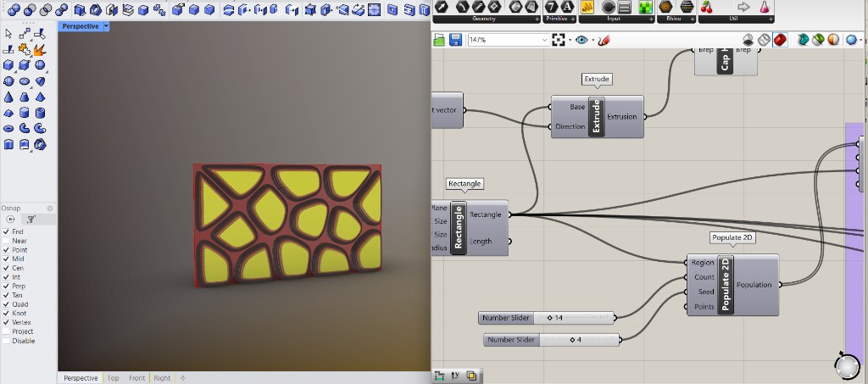Enable the Project osnap checkbox

pos(6,331)
